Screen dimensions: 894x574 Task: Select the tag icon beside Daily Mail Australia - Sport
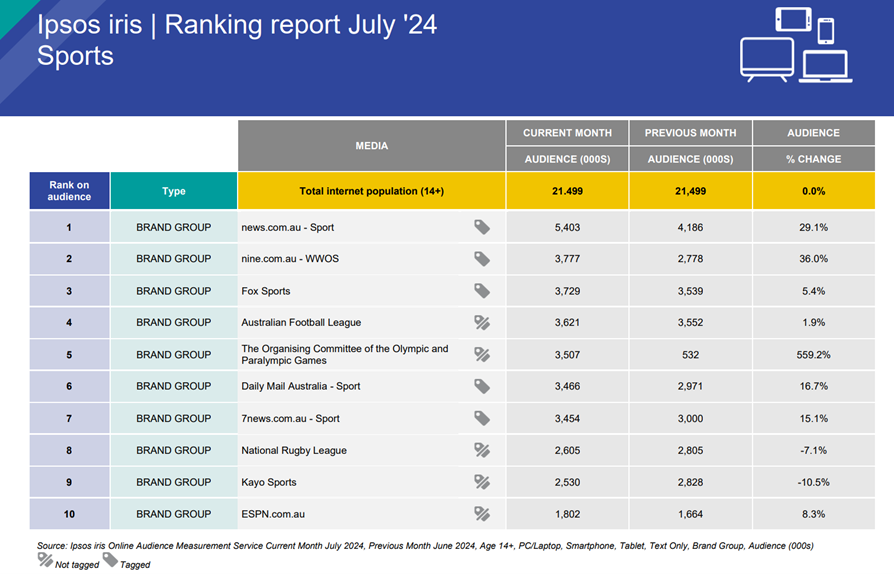482,386
